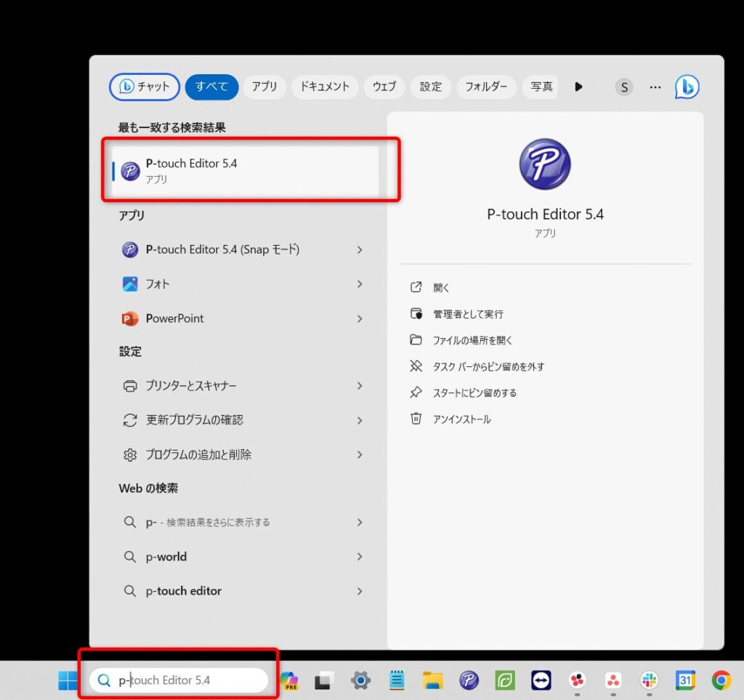Viewport: 744px width, 700px height.
Task: Show more web results for p-
Action: pyautogui.click(x=243, y=522)
